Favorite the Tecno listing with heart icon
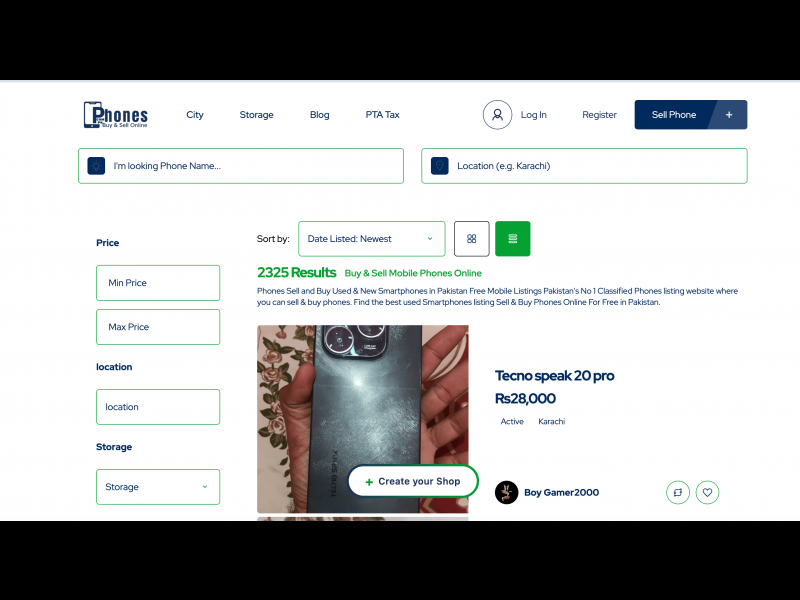This screenshot has width=800, height=600. [x=707, y=492]
